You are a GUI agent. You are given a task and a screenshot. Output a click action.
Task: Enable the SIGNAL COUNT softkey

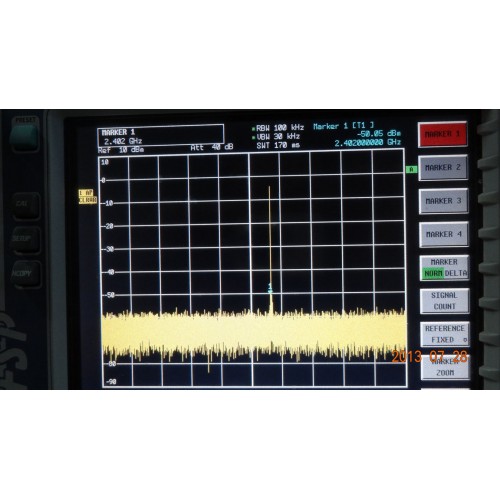[x=445, y=301]
